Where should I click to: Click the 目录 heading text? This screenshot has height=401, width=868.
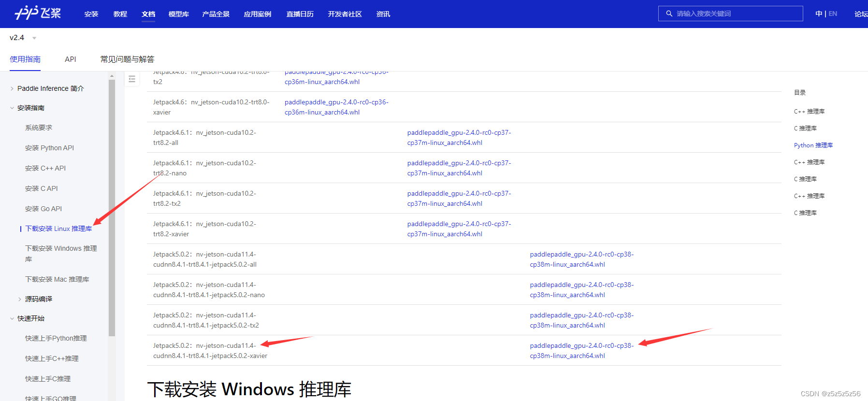800,92
